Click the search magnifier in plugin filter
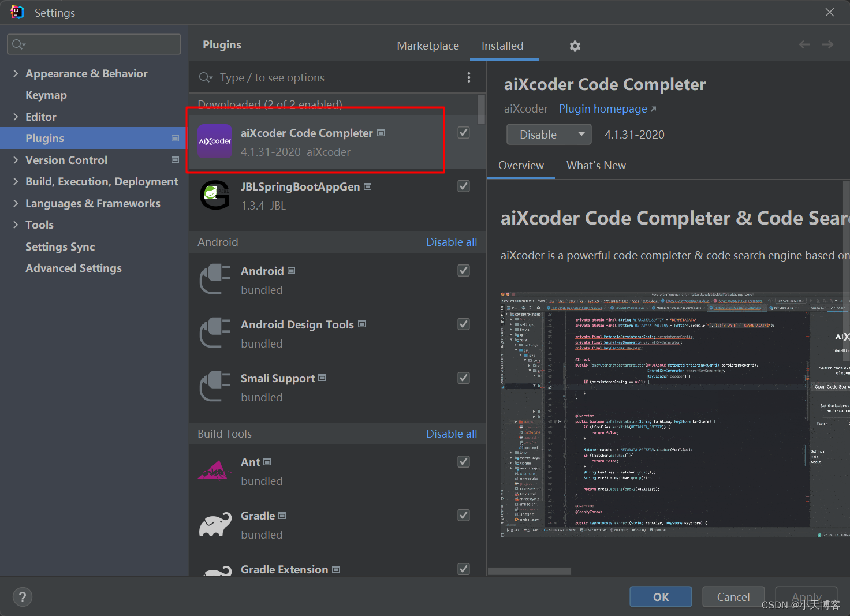This screenshot has height=616, width=850. click(x=206, y=77)
